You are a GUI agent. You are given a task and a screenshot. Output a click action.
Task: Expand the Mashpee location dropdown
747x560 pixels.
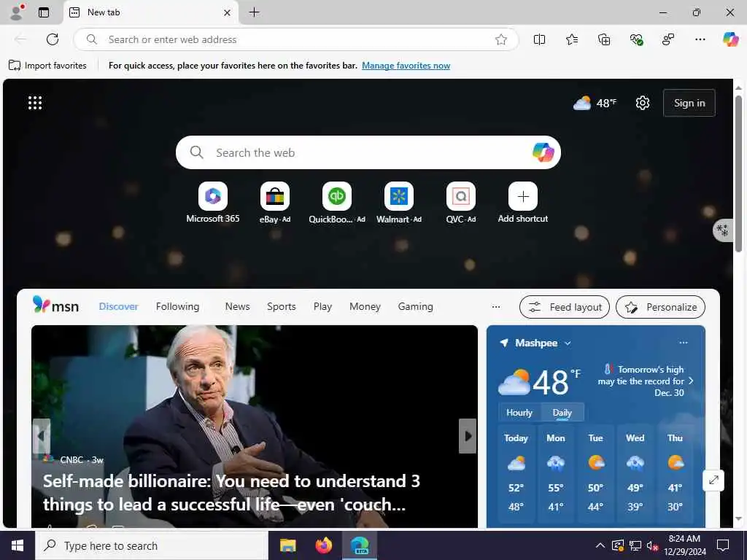568,343
